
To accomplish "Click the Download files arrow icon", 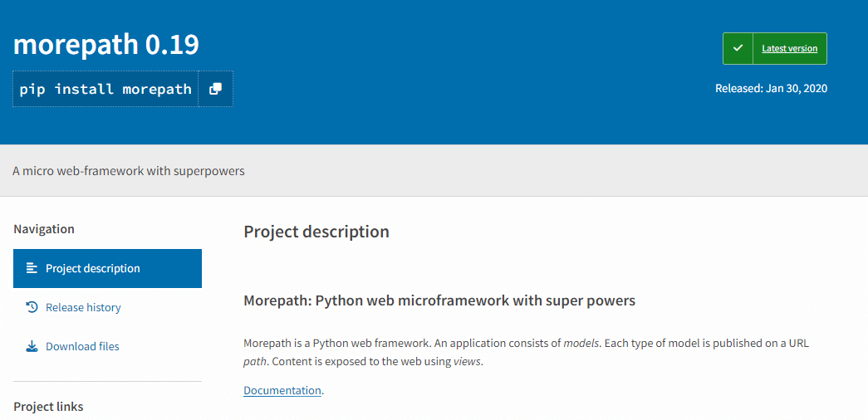I will coord(32,346).
